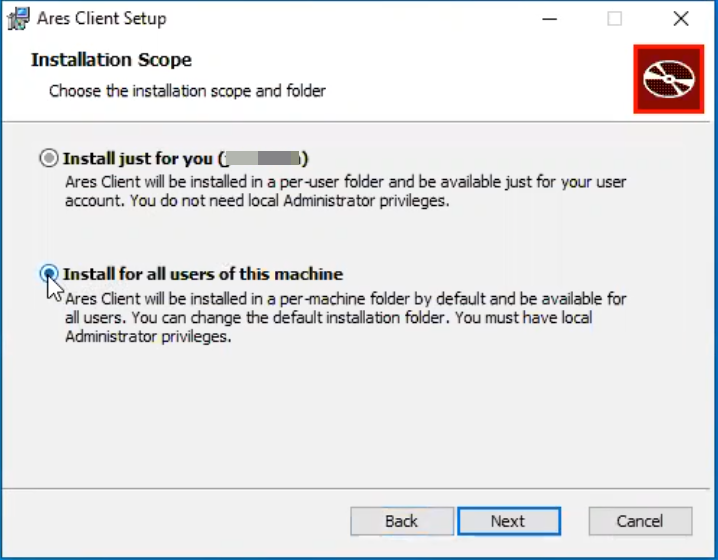Viewport: 718px width, 560px height.
Task: Click the "Install just for you" bold label
Action: click(138, 158)
